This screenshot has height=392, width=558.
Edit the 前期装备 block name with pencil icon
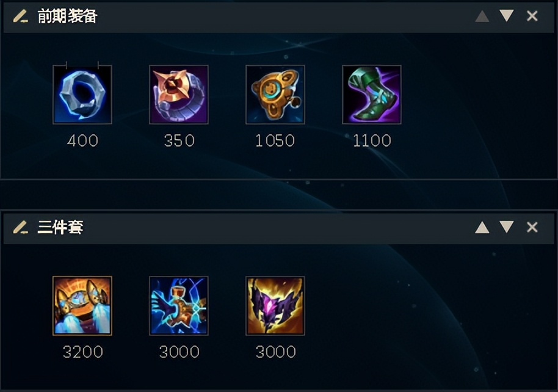pyautogui.click(x=21, y=16)
